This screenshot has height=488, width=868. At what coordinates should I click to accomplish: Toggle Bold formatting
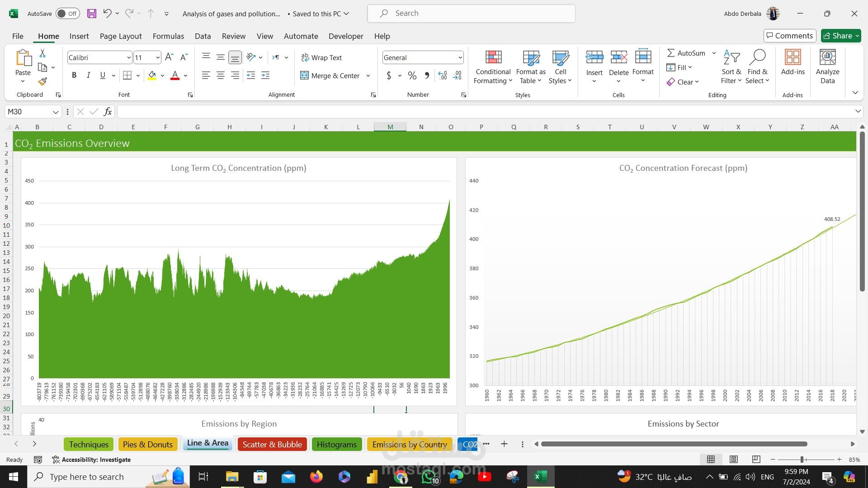[x=74, y=75]
